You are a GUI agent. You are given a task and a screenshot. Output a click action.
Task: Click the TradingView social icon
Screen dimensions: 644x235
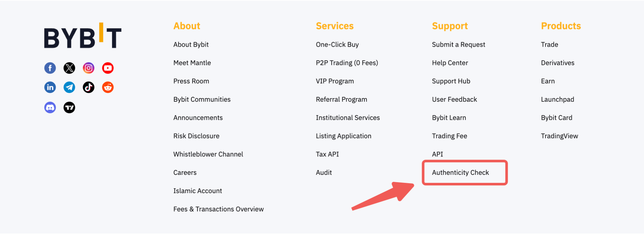(69, 108)
